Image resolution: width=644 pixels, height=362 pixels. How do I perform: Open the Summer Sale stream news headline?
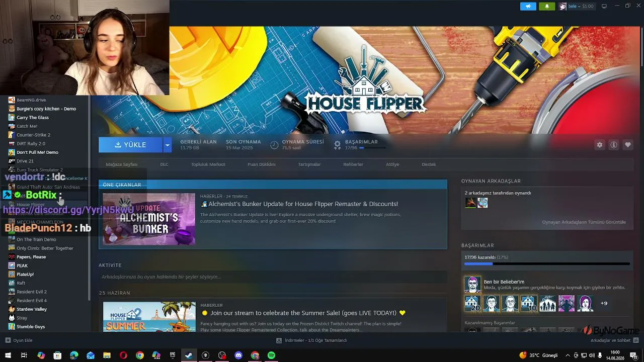[303, 313]
